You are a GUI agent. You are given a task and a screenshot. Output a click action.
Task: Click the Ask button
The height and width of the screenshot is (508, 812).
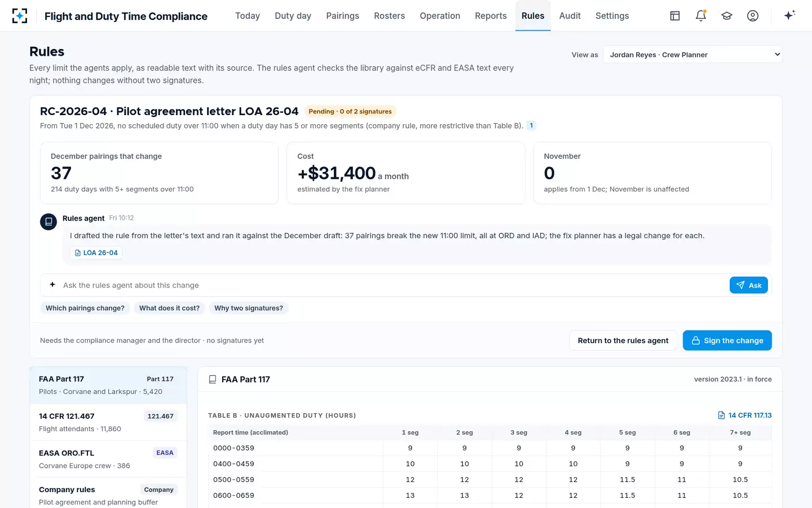pyautogui.click(x=749, y=285)
